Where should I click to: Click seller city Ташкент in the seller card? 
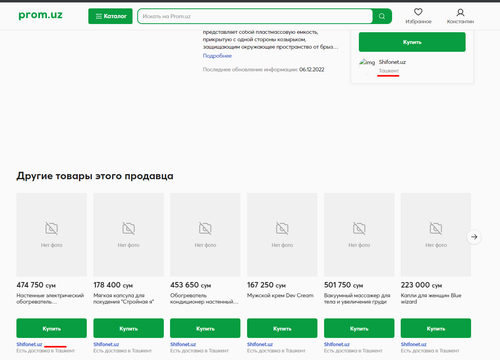tap(389, 71)
